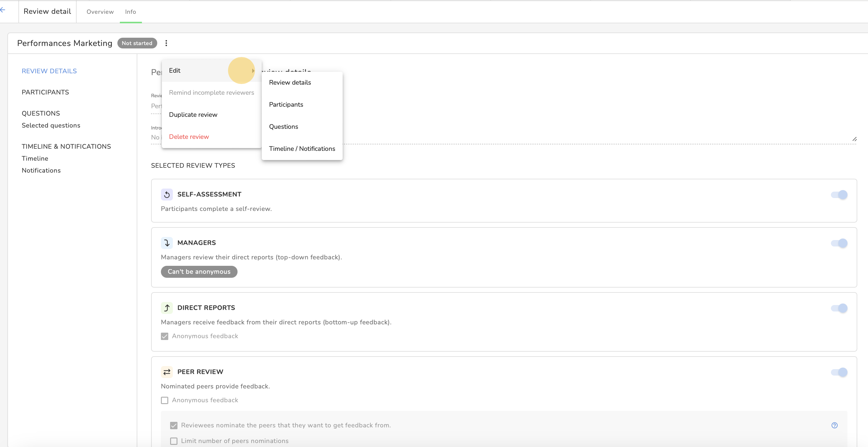Click the Managers downward arrow icon
868x447 pixels.
(x=167, y=243)
